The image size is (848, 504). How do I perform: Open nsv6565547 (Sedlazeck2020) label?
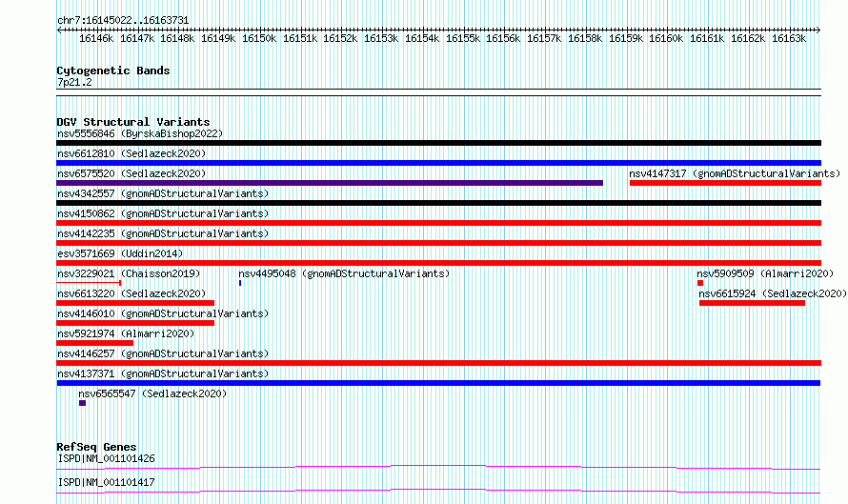152,393
